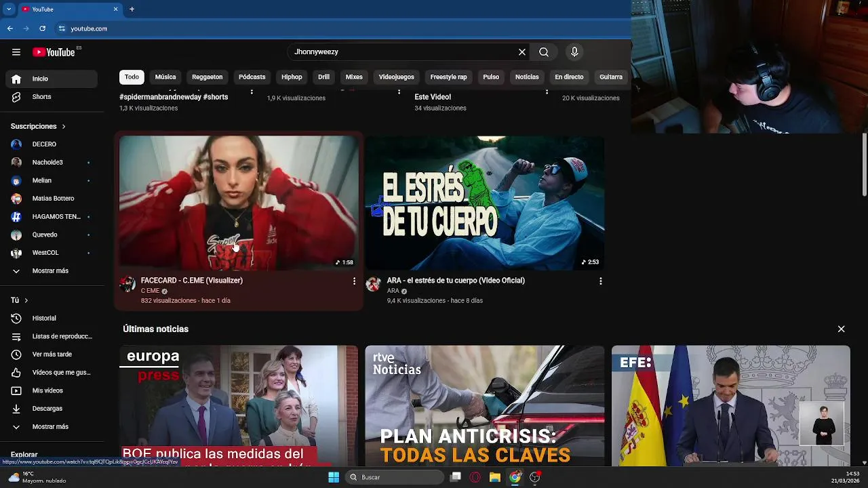
Task: Select the Noticias filter chip
Action: 527,77
